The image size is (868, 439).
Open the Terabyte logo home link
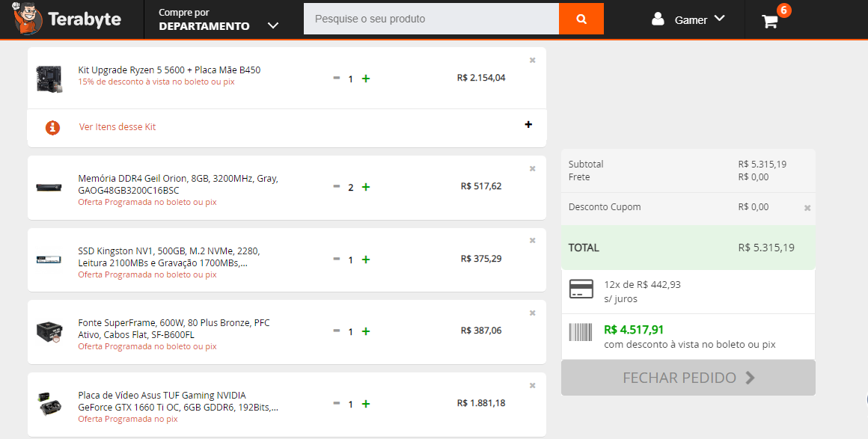tap(67, 19)
